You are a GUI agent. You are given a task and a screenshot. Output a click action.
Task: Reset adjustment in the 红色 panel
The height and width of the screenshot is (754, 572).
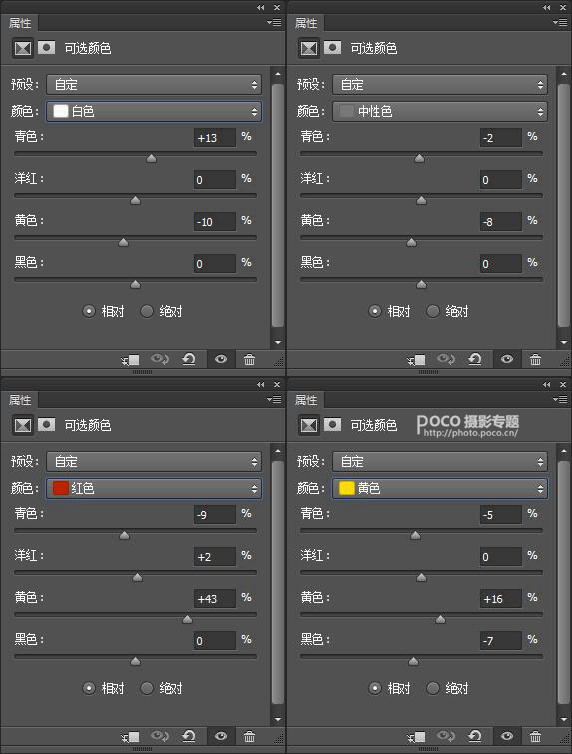(x=188, y=736)
